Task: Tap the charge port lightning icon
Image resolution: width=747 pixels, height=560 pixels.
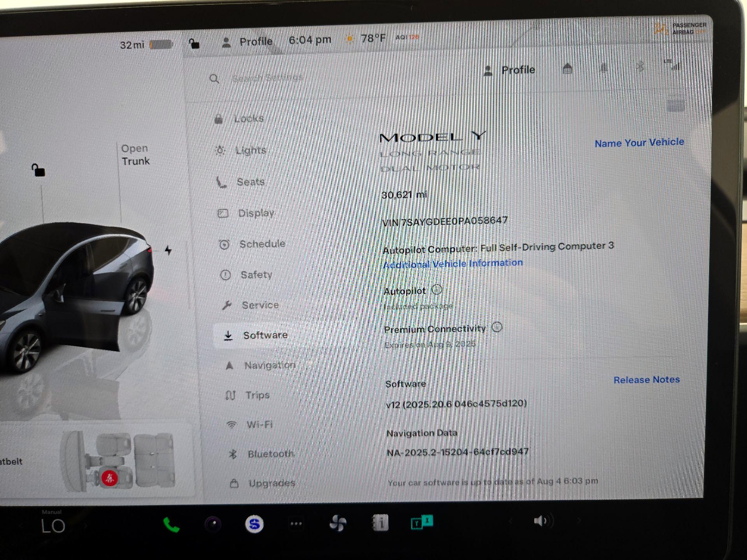Action: click(x=168, y=250)
